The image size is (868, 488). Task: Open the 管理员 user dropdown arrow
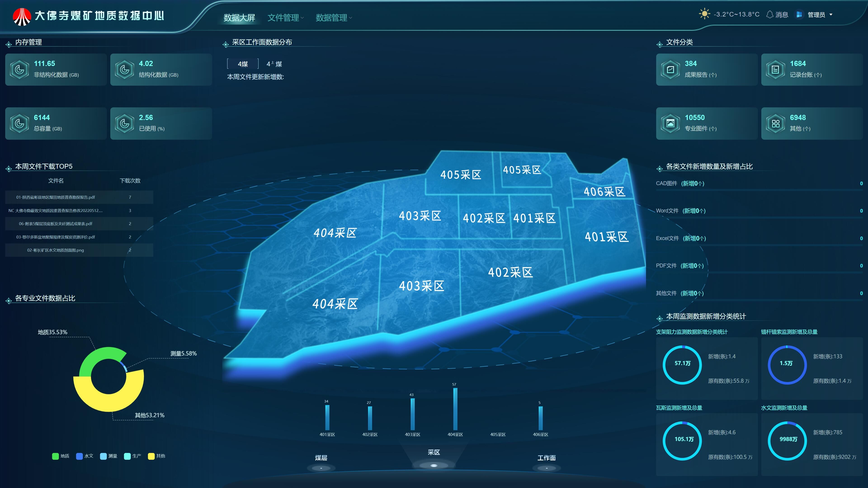coord(831,14)
